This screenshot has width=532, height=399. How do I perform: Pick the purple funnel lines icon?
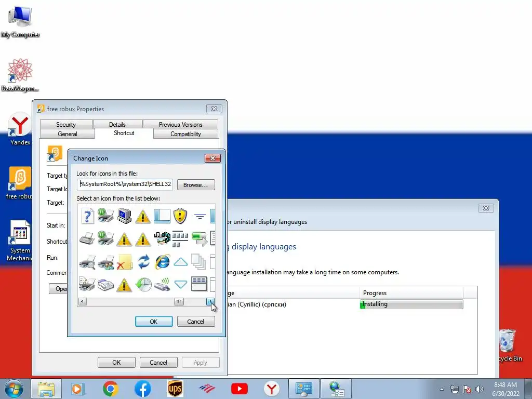click(x=200, y=216)
